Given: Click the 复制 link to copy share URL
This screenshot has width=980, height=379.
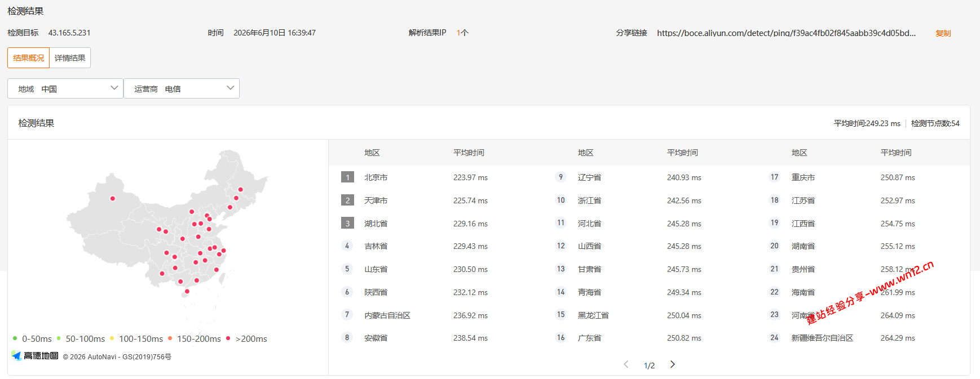Looking at the screenshot, I should (943, 33).
